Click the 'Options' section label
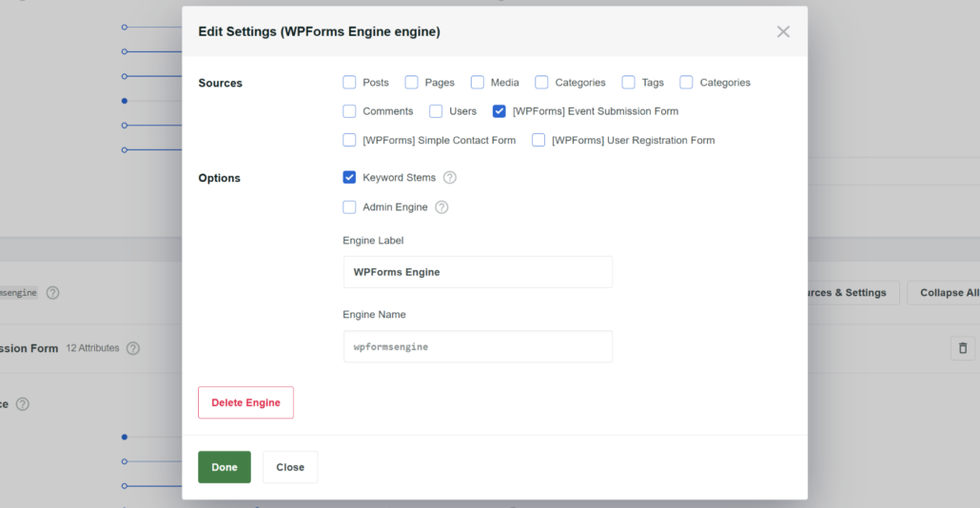The image size is (980, 508). pos(220,178)
